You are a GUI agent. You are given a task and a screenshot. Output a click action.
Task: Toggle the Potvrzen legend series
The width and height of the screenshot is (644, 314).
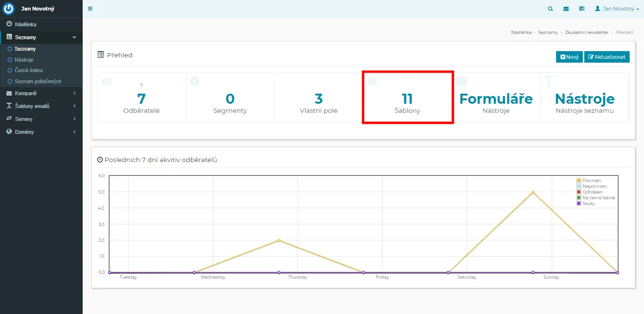point(591,180)
